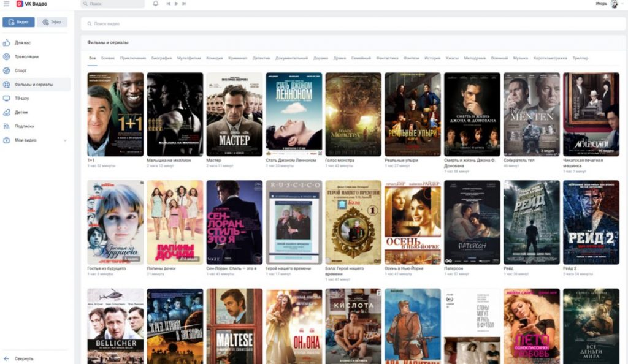Image resolution: width=628 pixels, height=364 pixels.
Task: Select the Мультфильм genre tab
Action: 189,58
